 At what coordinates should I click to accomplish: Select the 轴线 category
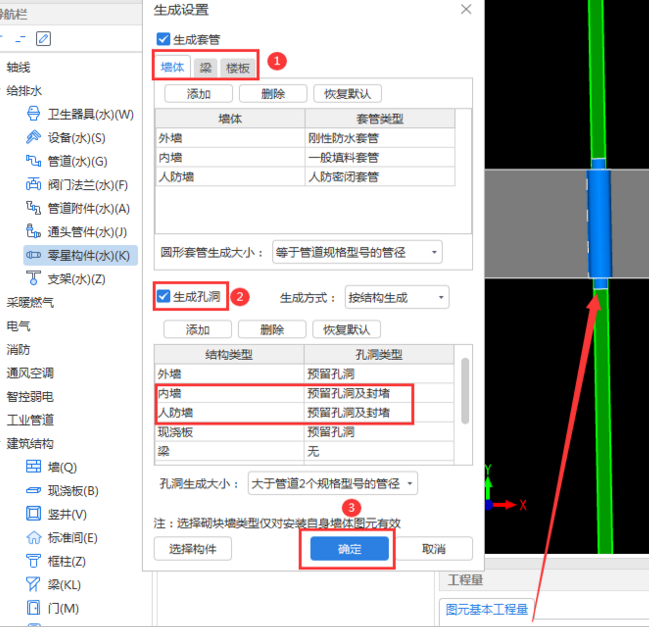pyautogui.click(x=18, y=67)
